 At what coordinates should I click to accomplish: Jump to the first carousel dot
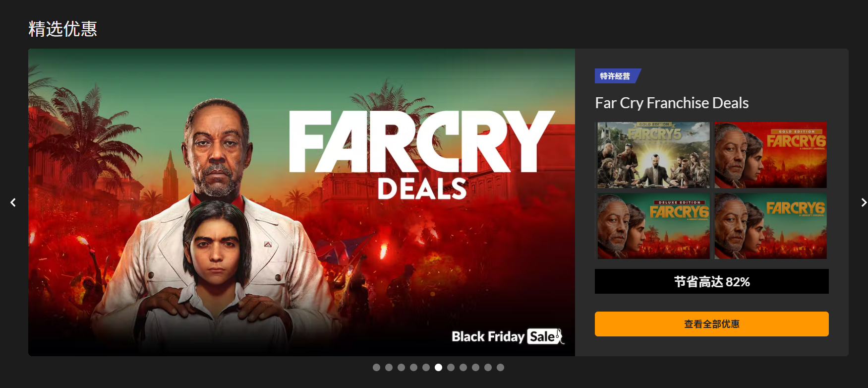[376, 368]
